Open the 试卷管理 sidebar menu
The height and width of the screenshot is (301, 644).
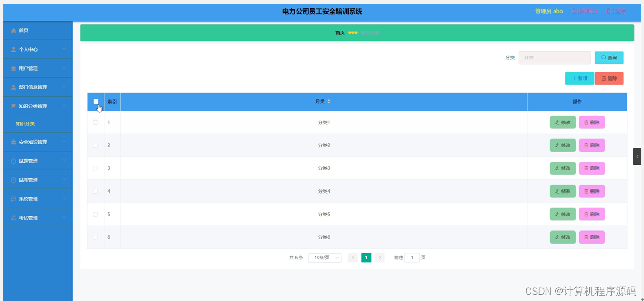click(37, 180)
